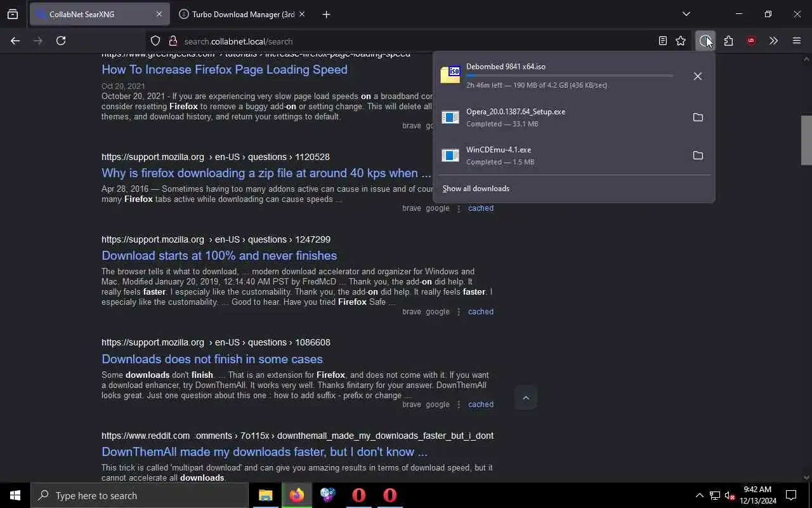Image resolution: width=812 pixels, height=508 pixels.
Task: Open more options dots for 40 kps result
Action: [x=459, y=208]
